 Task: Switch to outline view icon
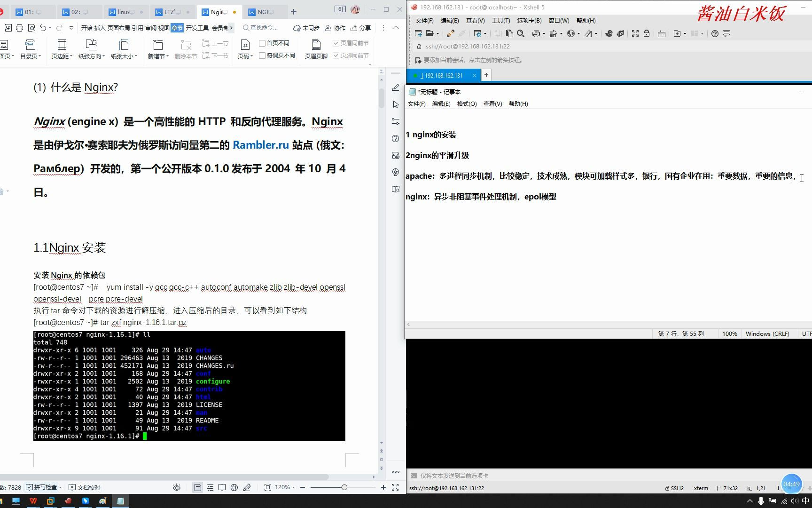pos(210,487)
